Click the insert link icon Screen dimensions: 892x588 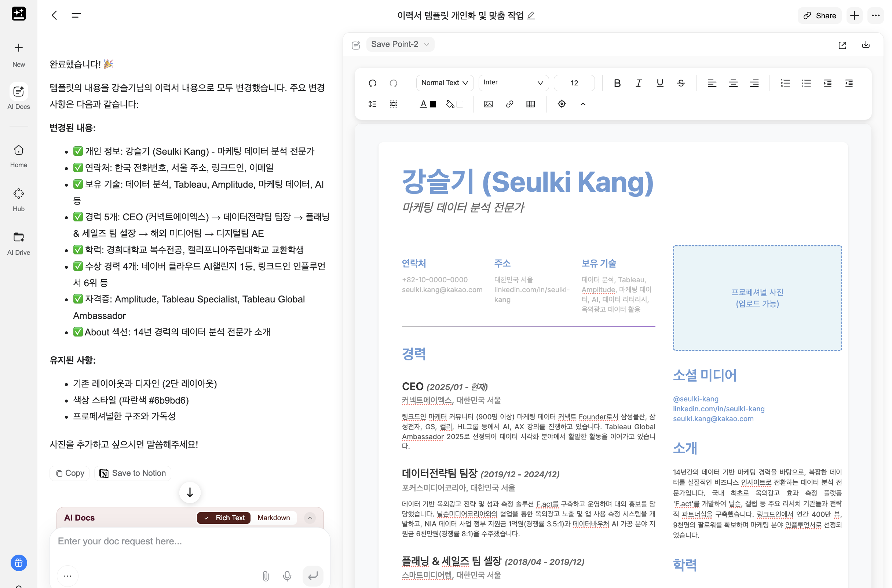point(509,104)
